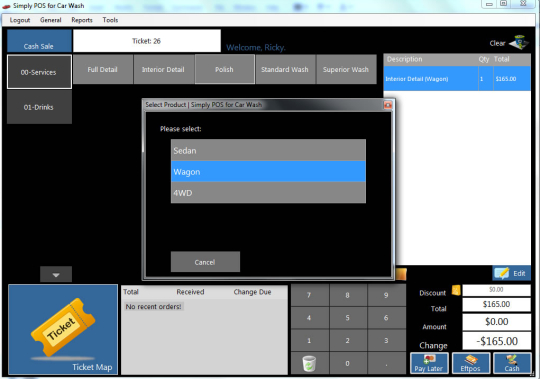Pay with the Cash button
540x379 pixels.
point(512,363)
